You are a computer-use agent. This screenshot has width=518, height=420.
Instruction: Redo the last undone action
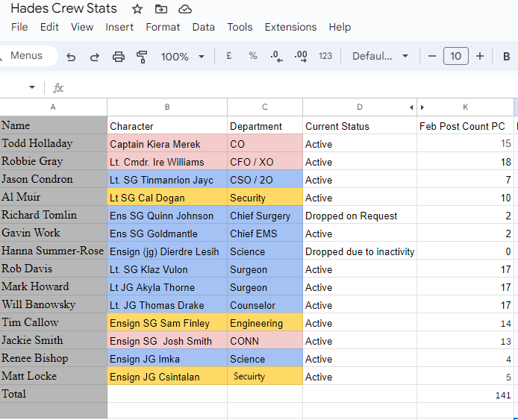coord(94,57)
